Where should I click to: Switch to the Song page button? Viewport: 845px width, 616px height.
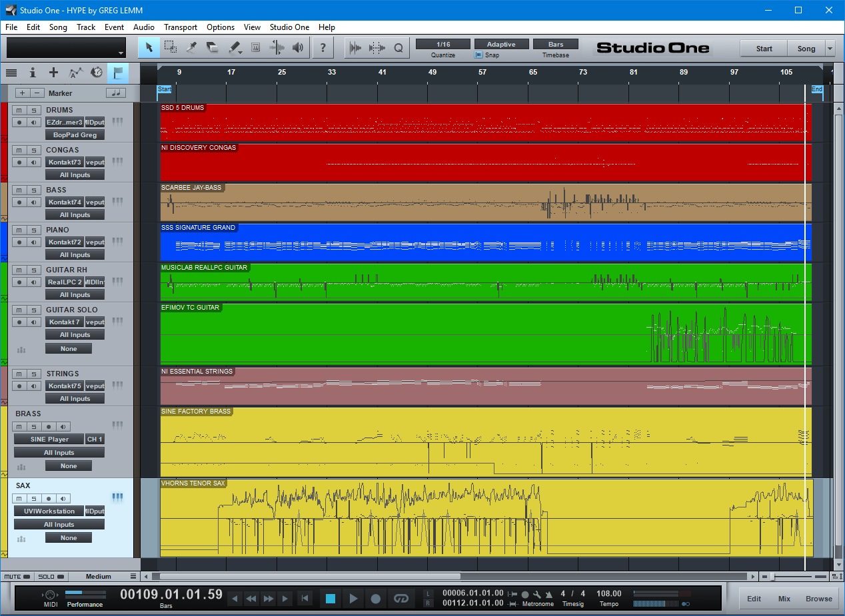coord(806,49)
